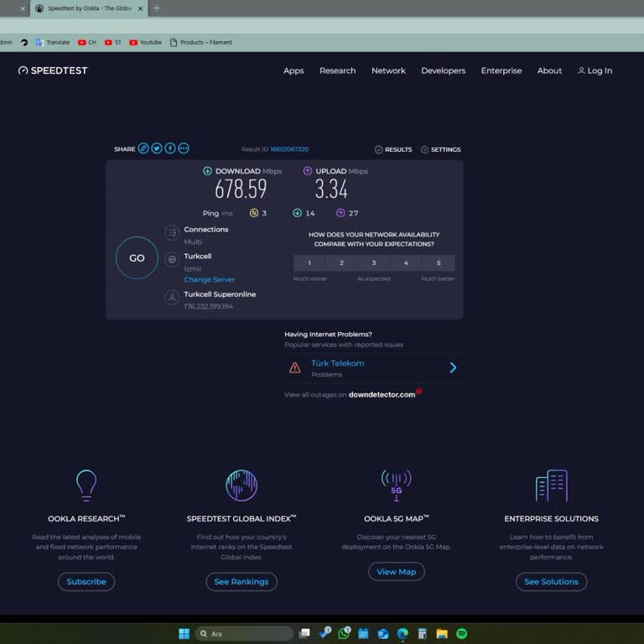Open File Explorer from the taskbar
Viewport: 644px width, 644px height.
(x=442, y=634)
